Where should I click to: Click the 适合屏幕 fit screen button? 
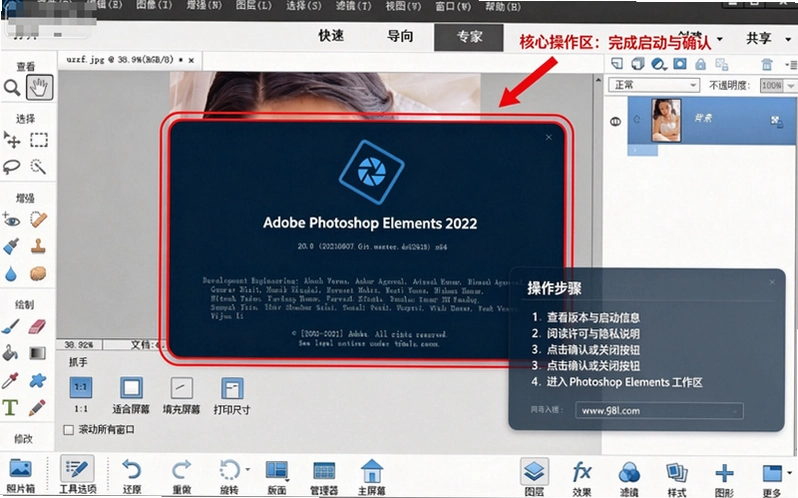tap(131, 395)
